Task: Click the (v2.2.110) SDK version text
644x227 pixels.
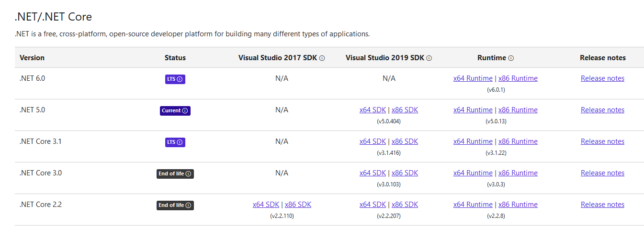Action: (x=282, y=216)
